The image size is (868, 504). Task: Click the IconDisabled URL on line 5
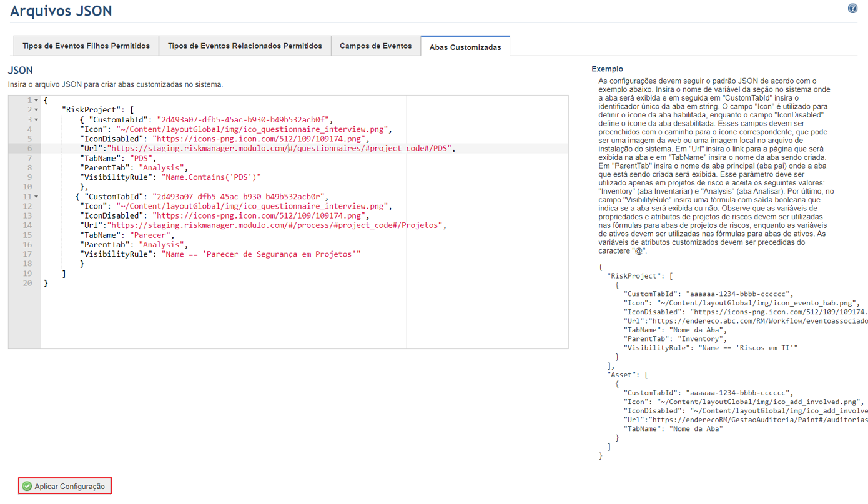tap(258, 139)
